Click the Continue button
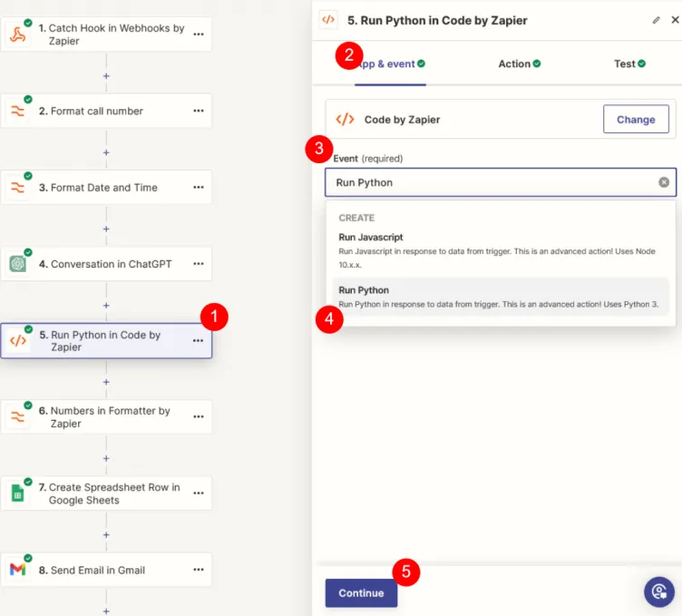 point(361,593)
